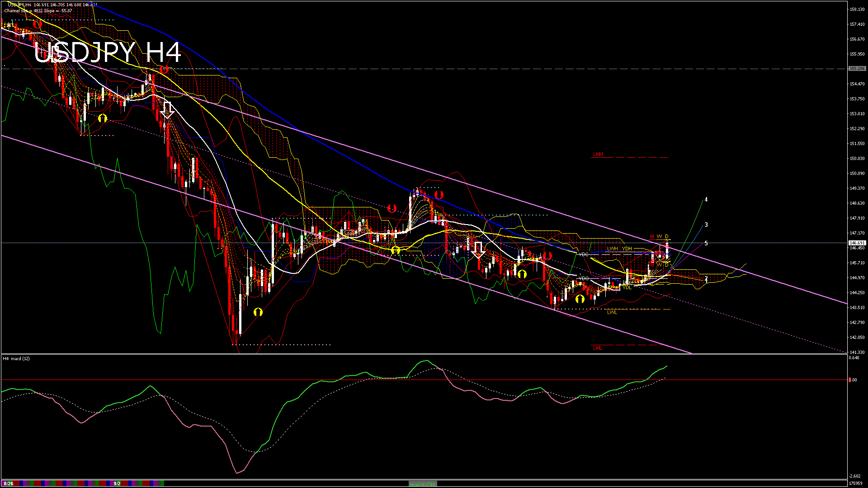Click red down-arrow marker in top-left corner
The image size is (868, 488).
[x=38, y=23]
